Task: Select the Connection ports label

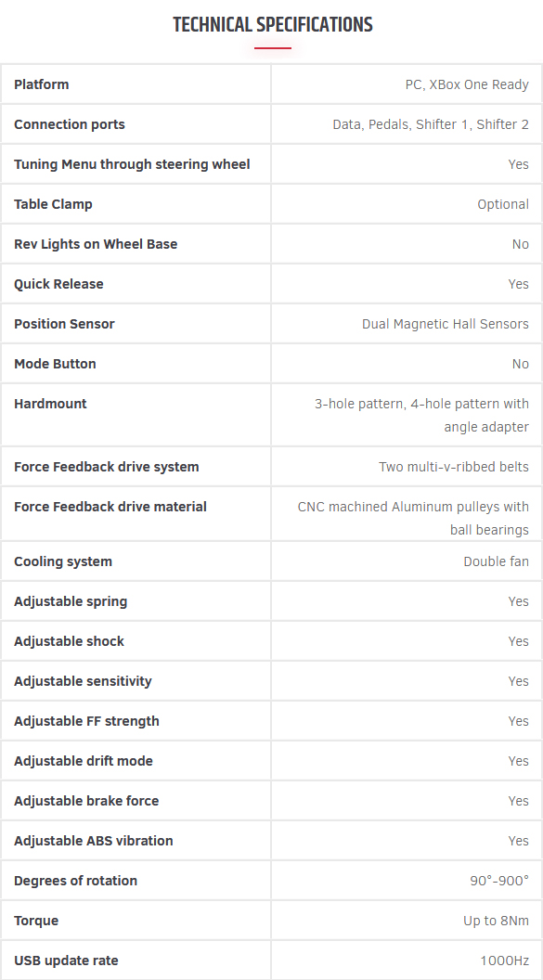Action: tap(70, 124)
